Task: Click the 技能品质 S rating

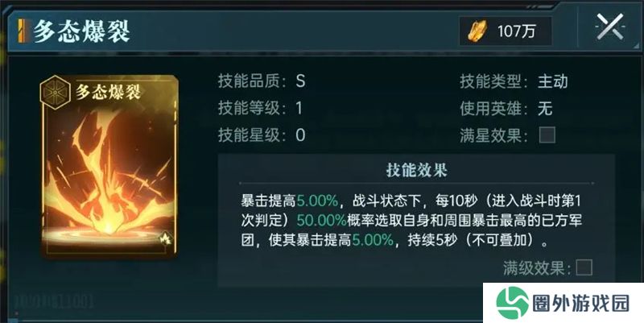Action: coord(300,81)
